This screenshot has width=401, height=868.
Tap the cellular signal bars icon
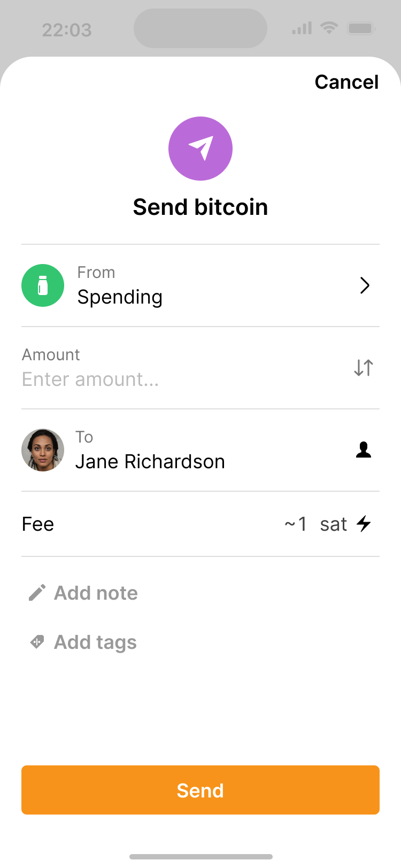(x=302, y=28)
